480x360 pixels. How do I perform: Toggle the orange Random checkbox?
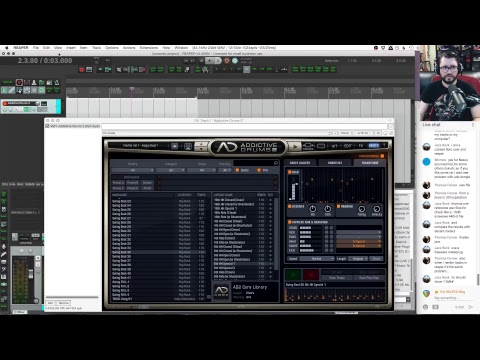coord(338,207)
